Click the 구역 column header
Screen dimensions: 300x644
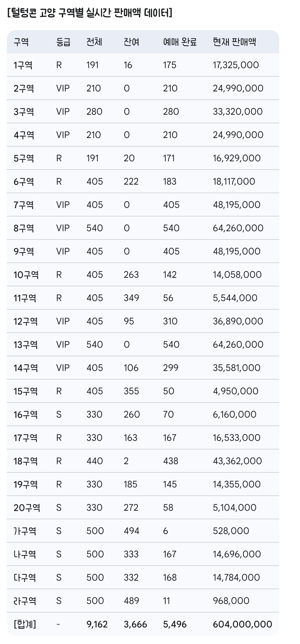[21, 42]
